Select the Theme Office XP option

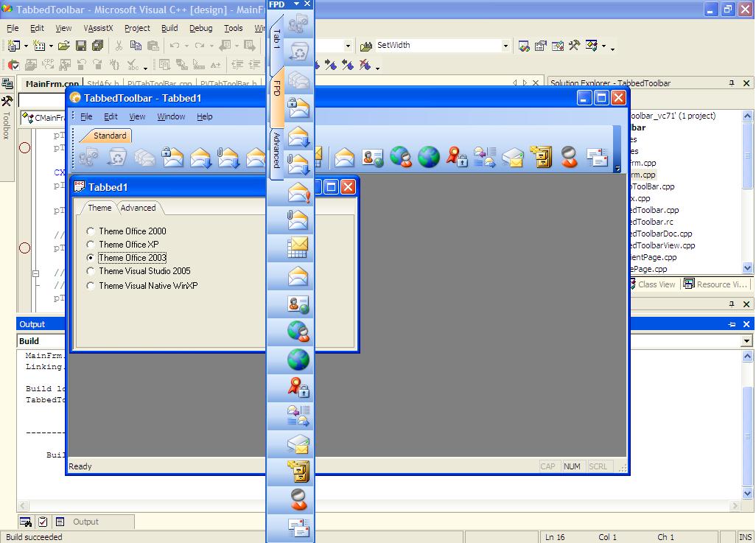[x=91, y=245]
